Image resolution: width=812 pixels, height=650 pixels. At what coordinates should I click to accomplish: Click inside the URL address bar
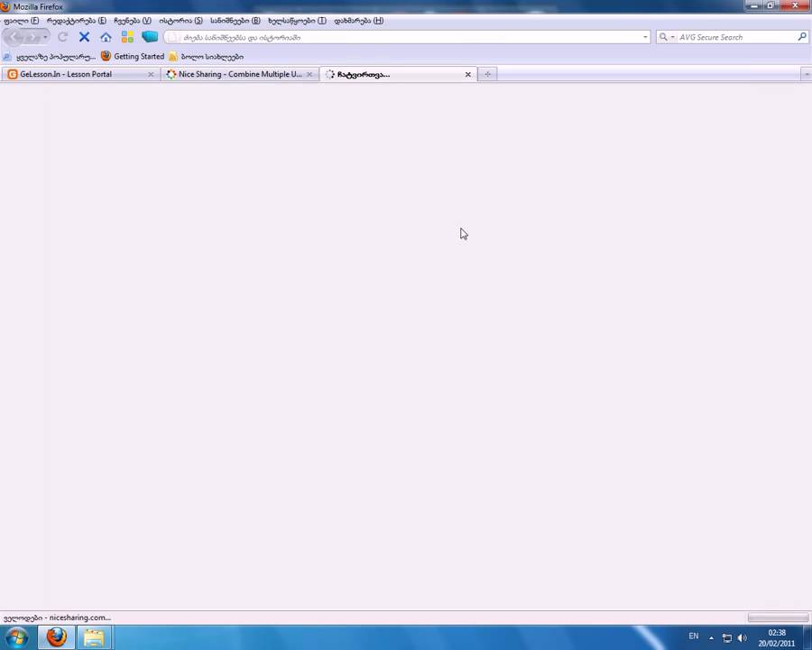point(407,37)
